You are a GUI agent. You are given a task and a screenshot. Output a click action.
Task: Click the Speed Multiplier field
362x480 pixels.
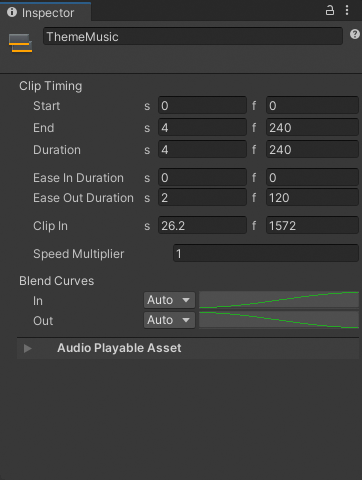click(x=266, y=254)
